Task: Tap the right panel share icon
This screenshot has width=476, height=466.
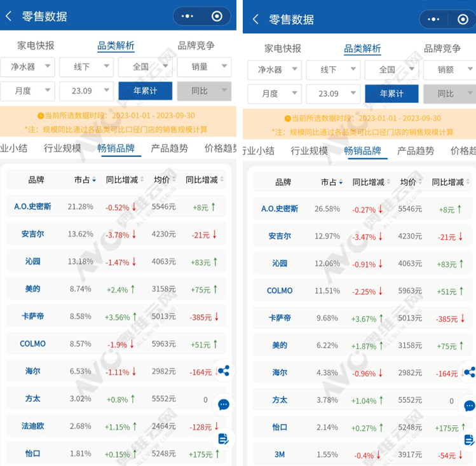Action: click(x=470, y=372)
